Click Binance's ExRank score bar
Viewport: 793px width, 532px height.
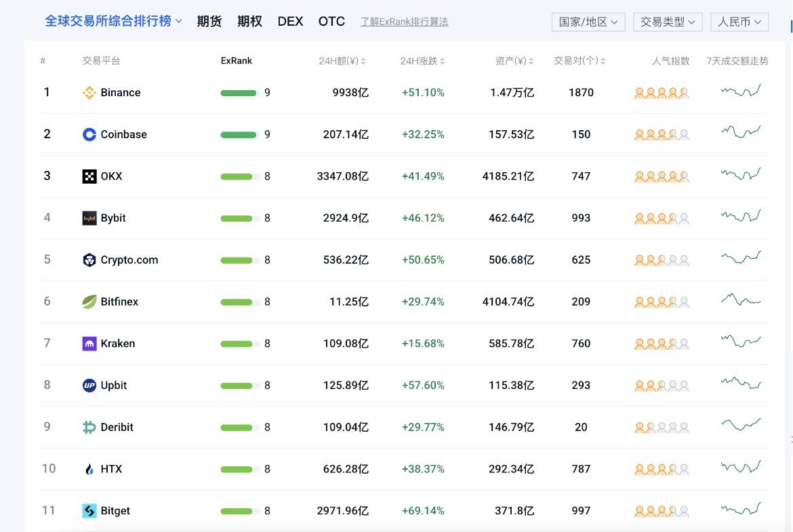(240, 93)
